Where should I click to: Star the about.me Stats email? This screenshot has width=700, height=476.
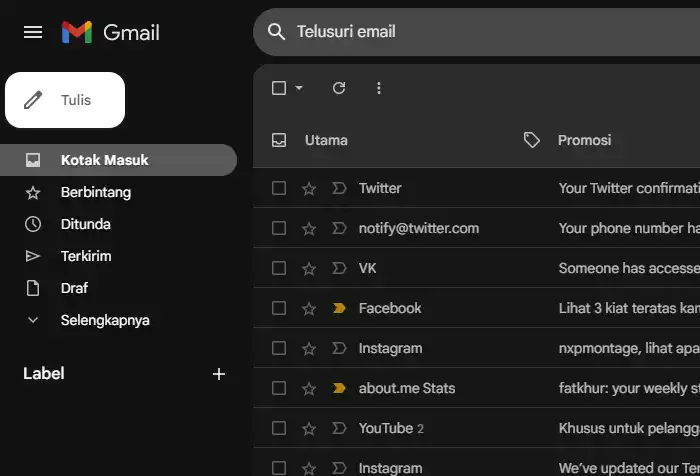pos(309,388)
